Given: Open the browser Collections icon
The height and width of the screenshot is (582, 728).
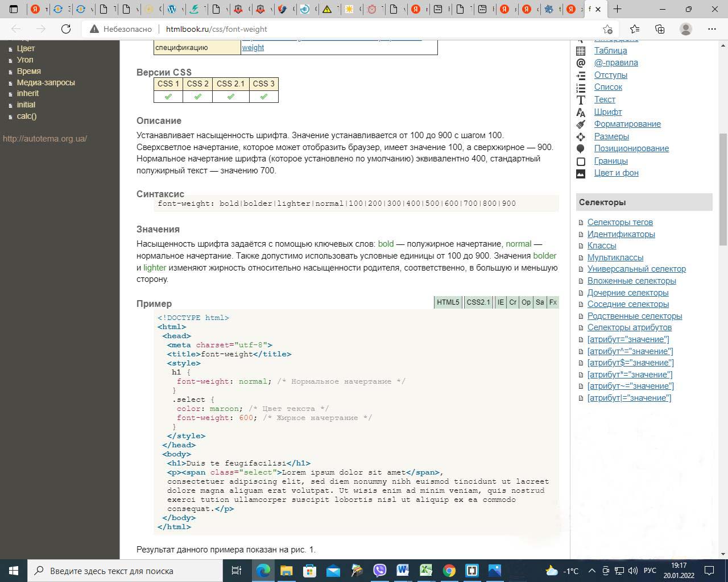Looking at the screenshot, I should click(x=660, y=29).
